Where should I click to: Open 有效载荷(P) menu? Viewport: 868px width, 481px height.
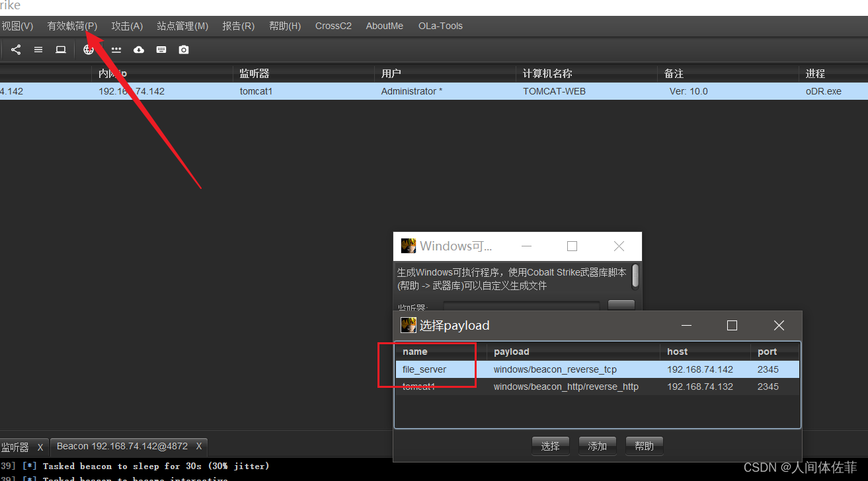(72, 26)
